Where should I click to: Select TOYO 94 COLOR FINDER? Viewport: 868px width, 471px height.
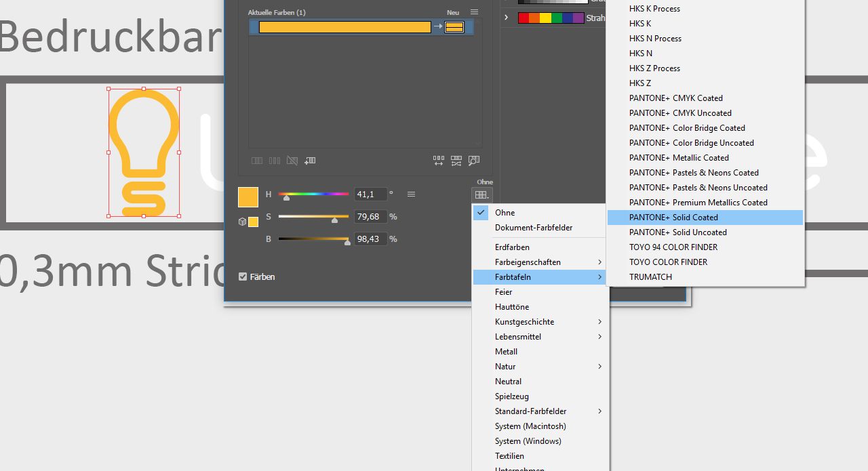(705, 247)
